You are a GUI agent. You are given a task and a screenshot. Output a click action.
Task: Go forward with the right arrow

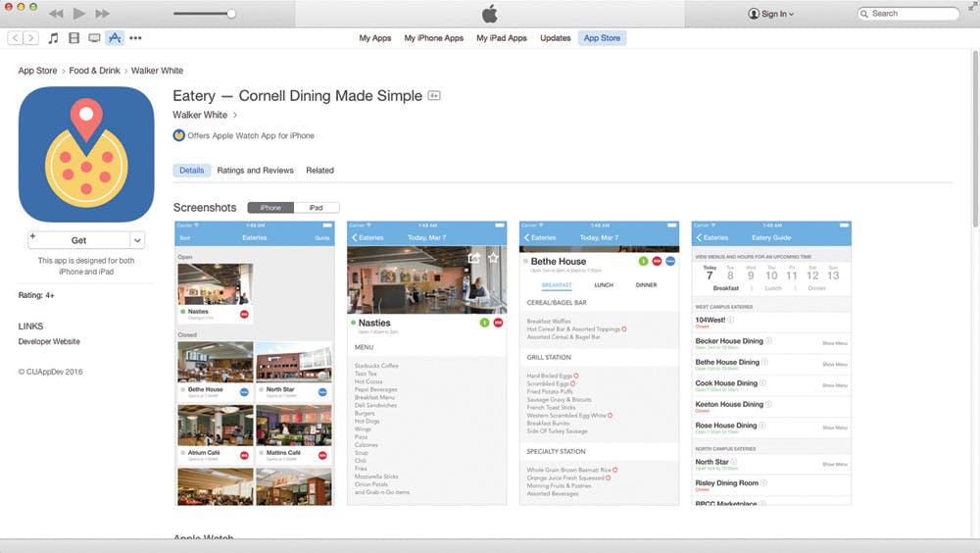pos(30,38)
